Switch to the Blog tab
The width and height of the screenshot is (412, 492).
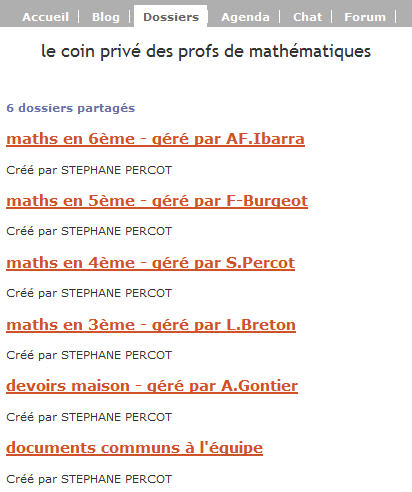106,17
